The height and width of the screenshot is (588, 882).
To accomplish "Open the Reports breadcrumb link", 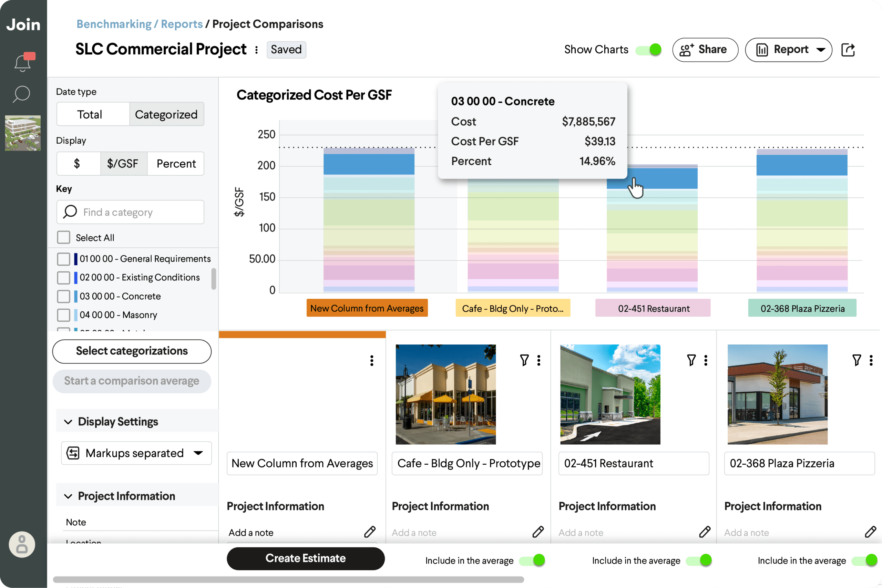I will tap(182, 24).
